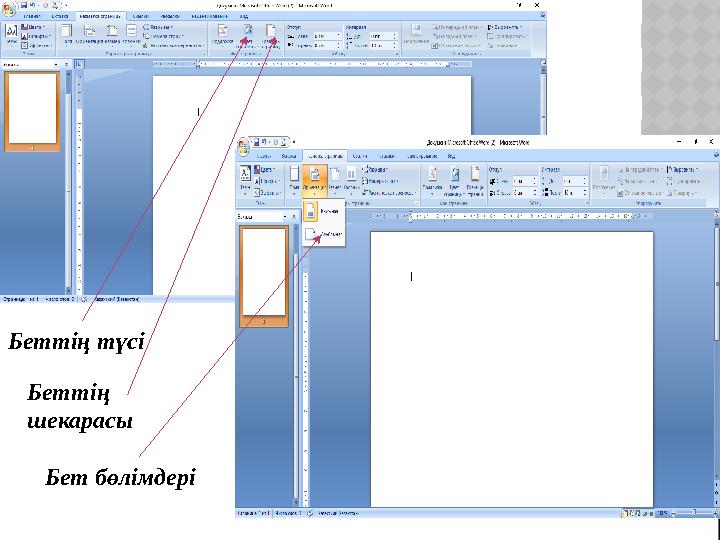
Task: Select Print Layout view button in front status bar
Action: point(625,513)
